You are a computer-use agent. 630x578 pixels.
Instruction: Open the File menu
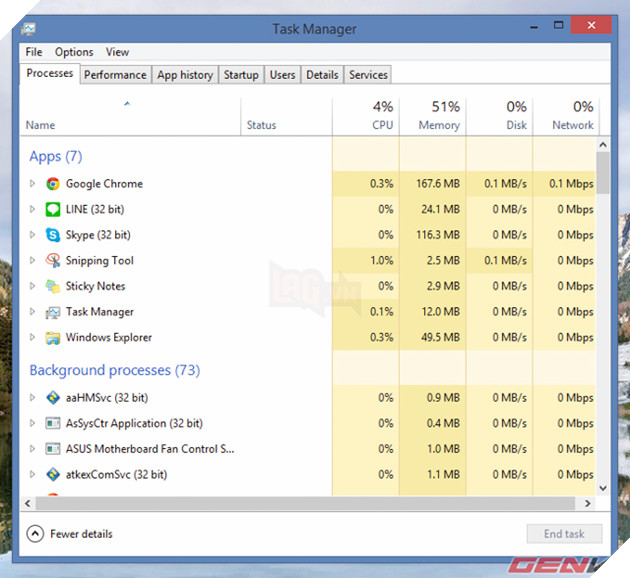click(34, 52)
